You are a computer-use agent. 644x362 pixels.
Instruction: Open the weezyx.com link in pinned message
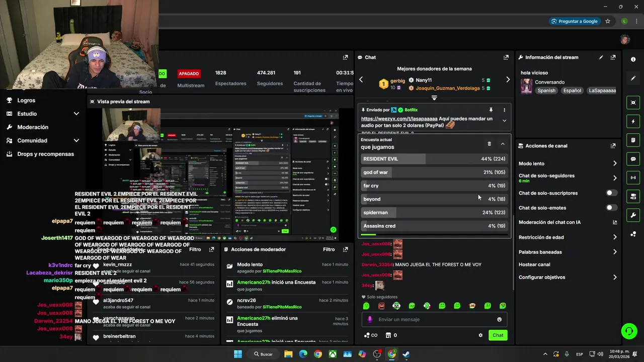(x=399, y=119)
